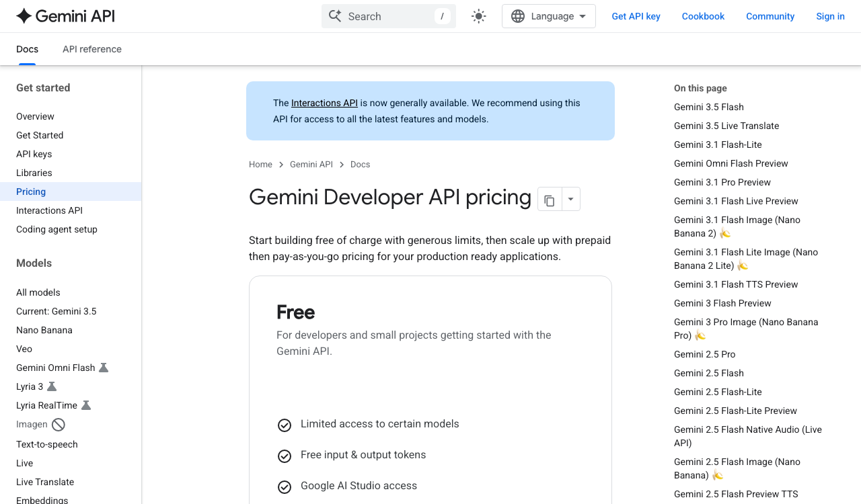This screenshot has height=504, width=861.
Task: Click the globe icon in Language button
Action: coord(518,16)
